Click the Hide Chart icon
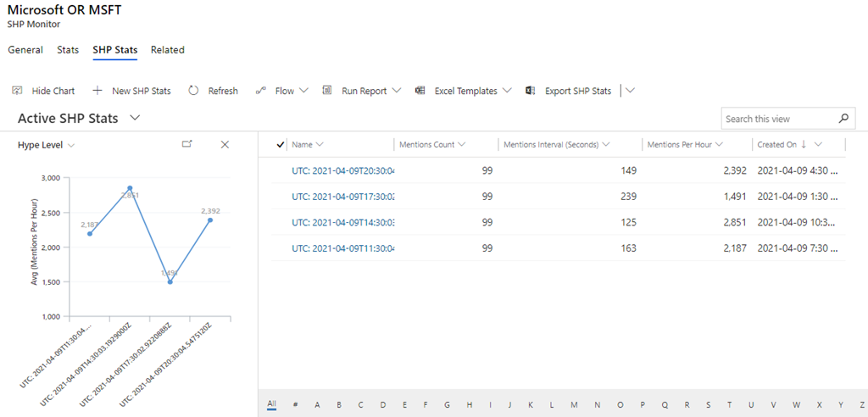Image resolution: width=868 pixels, height=417 pixels. pyautogui.click(x=17, y=91)
